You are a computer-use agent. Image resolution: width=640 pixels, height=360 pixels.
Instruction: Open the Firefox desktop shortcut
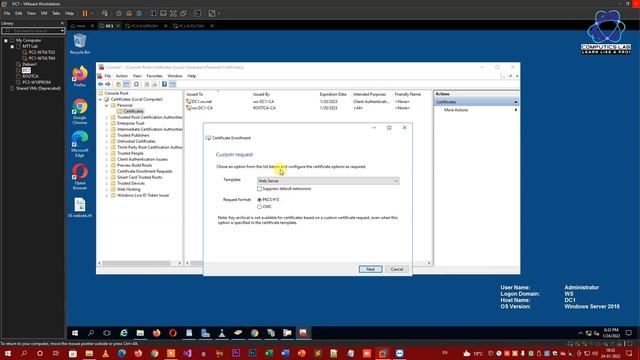click(x=80, y=76)
